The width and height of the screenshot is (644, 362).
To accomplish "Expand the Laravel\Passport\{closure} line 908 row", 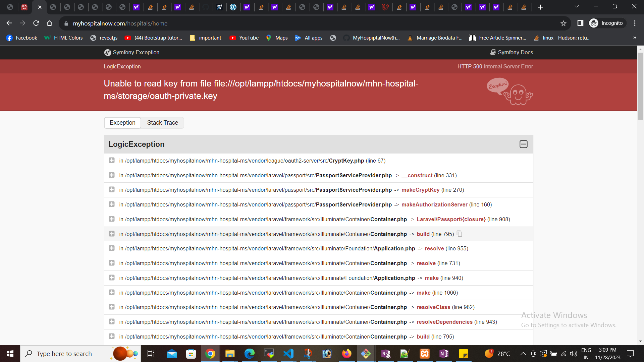I will tap(112, 219).
